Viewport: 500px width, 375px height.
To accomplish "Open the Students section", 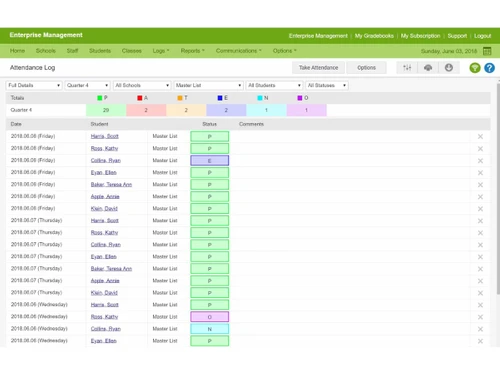I will 100,51.
